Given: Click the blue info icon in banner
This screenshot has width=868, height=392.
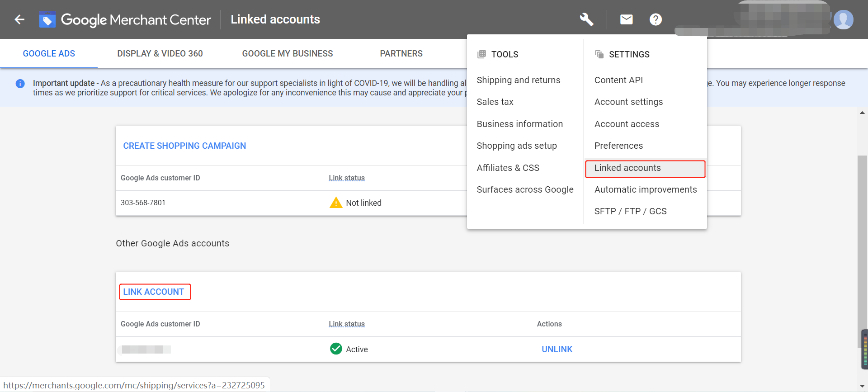Looking at the screenshot, I should pyautogui.click(x=20, y=84).
